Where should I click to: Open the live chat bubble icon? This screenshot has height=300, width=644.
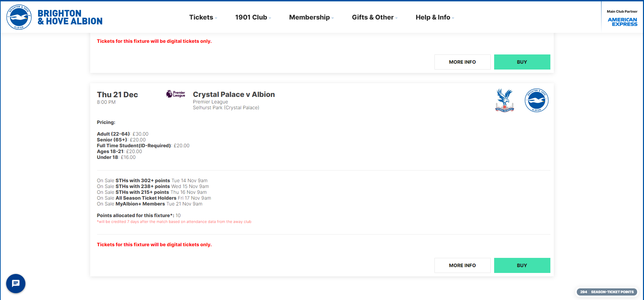[16, 284]
